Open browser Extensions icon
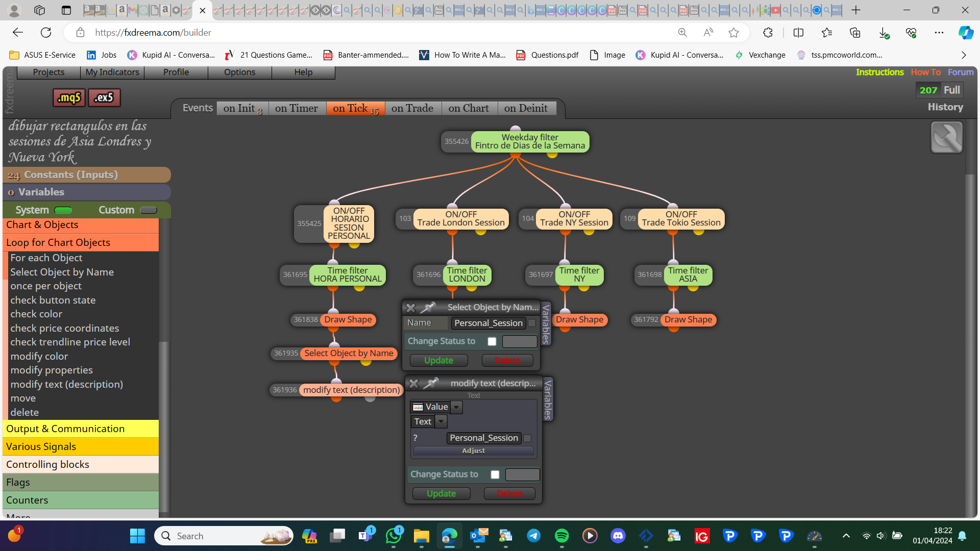The image size is (980, 551). tap(768, 33)
